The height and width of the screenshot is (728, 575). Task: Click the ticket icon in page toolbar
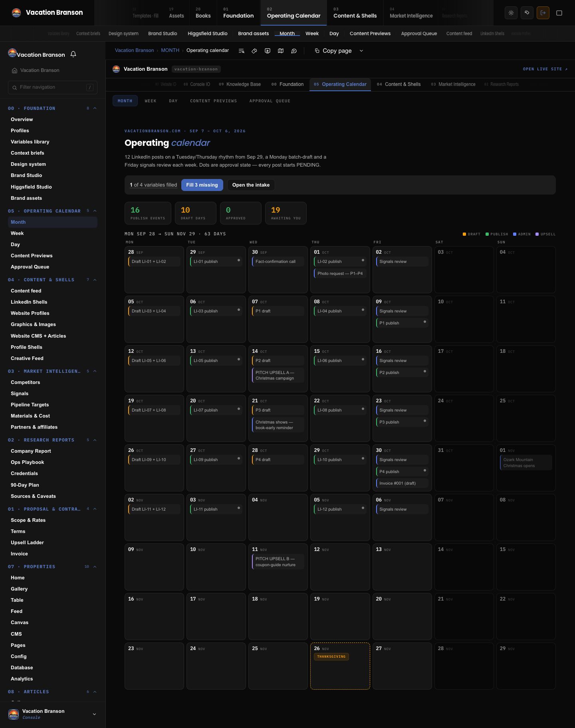(254, 51)
